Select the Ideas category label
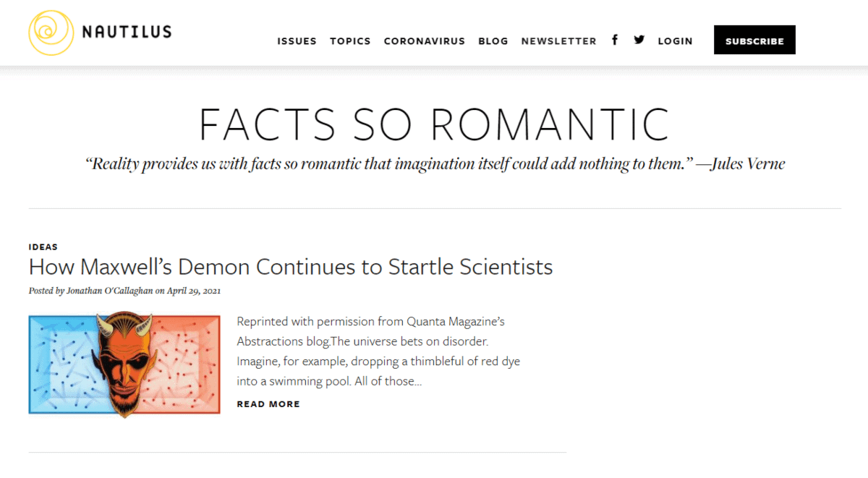Screen dimensions: 868x478 tap(43, 247)
